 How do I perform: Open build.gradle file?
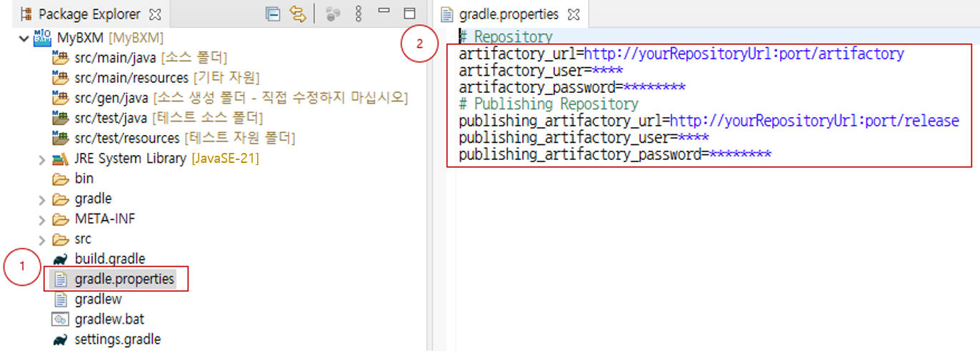pyautogui.click(x=110, y=259)
